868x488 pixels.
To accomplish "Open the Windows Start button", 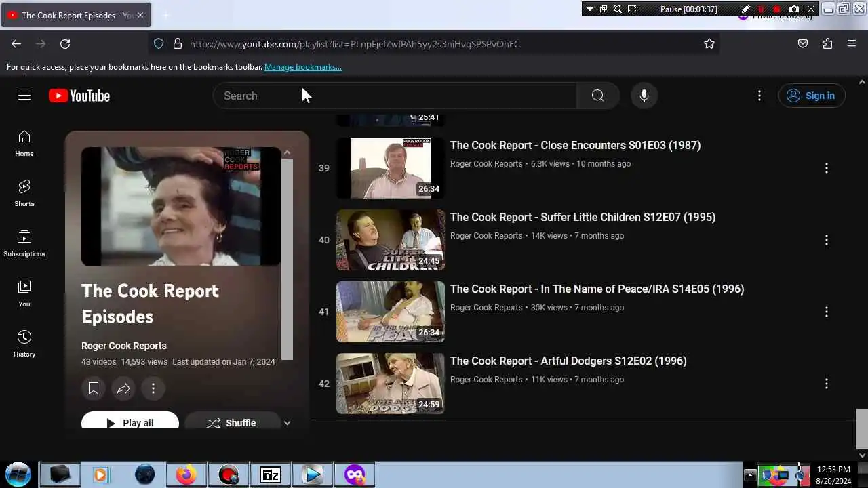I will (x=18, y=474).
